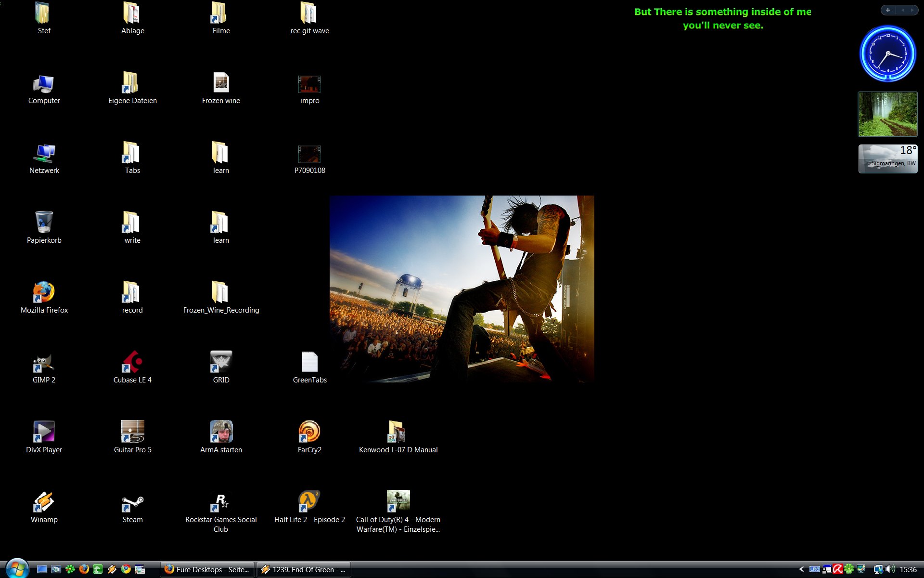924x578 pixels.
Task: Expand hidden system tray icons arrow
Action: pos(801,569)
